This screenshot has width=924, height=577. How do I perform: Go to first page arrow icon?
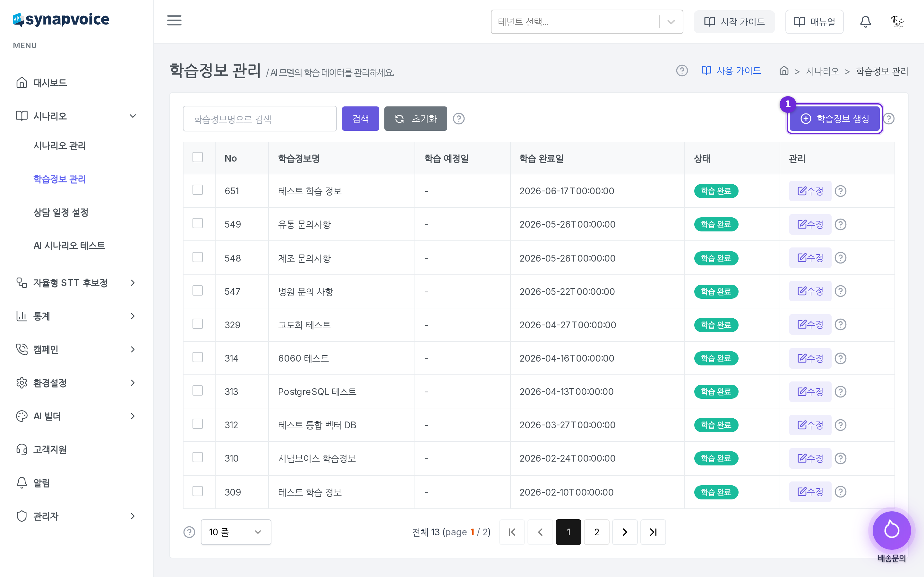(x=512, y=532)
